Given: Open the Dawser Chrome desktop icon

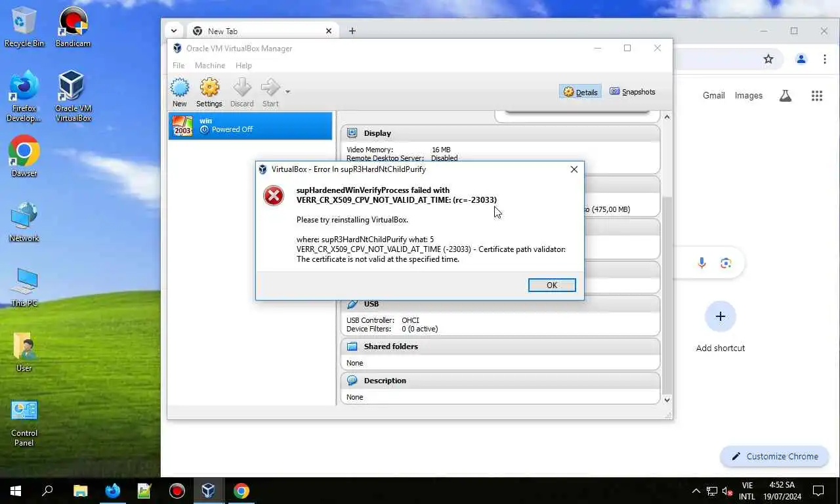Looking at the screenshot, I should (24, 156).
